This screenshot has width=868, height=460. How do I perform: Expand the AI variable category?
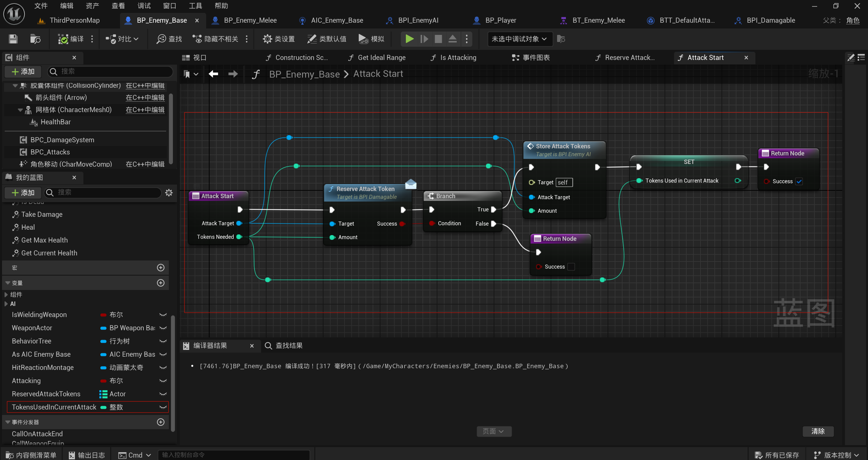6,304
